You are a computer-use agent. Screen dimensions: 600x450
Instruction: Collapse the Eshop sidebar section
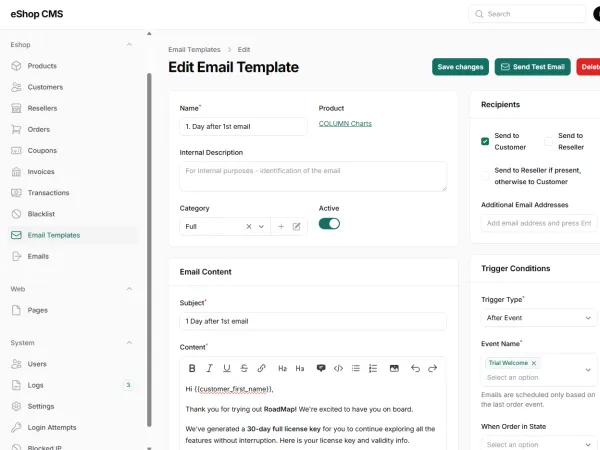129,45
